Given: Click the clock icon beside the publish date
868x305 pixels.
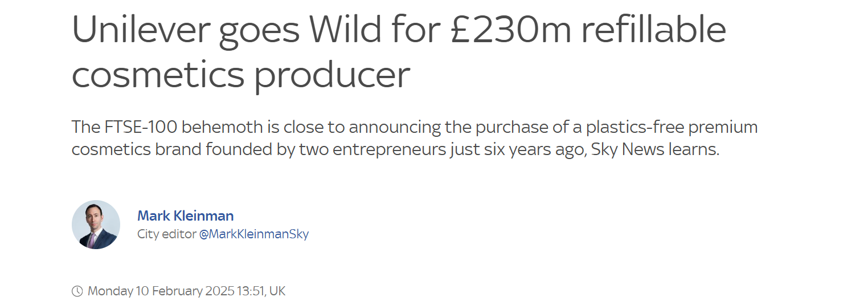Looking at the screenshot, I should click(x=77, y=291).
